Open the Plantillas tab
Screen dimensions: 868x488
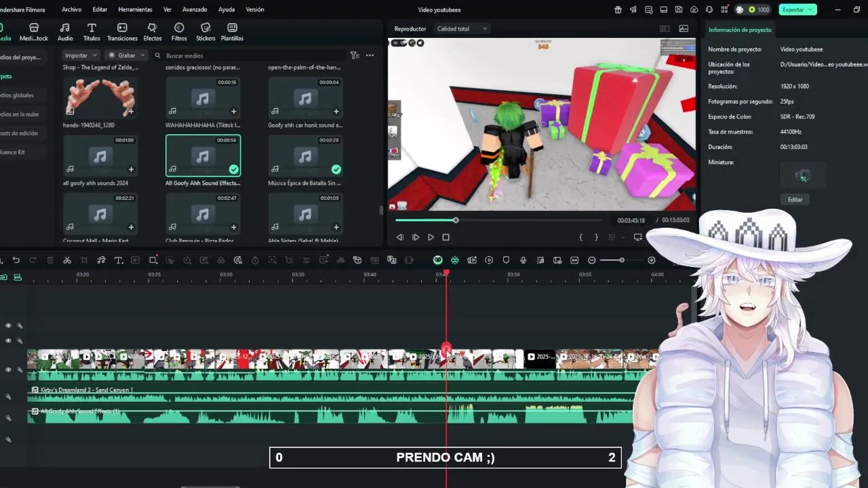[x=232, y=32]
